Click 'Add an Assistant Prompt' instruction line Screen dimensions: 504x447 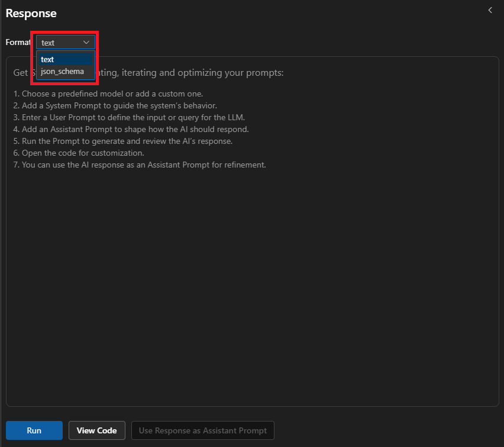pyautogui.click(x=131, y=130)
